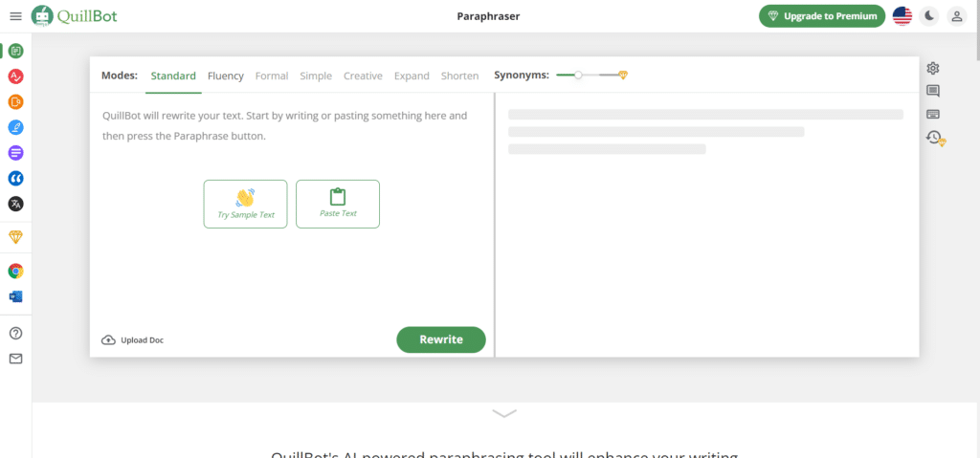980x458 pixels.
Task: Select the Shorten mode tab
Action: [x=460, y=76]
